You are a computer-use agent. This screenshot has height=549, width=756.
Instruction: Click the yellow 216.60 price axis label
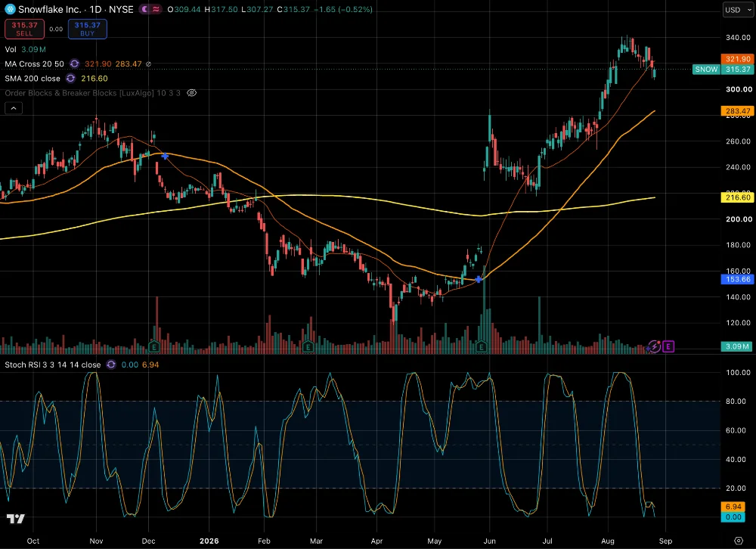[737, 197]
